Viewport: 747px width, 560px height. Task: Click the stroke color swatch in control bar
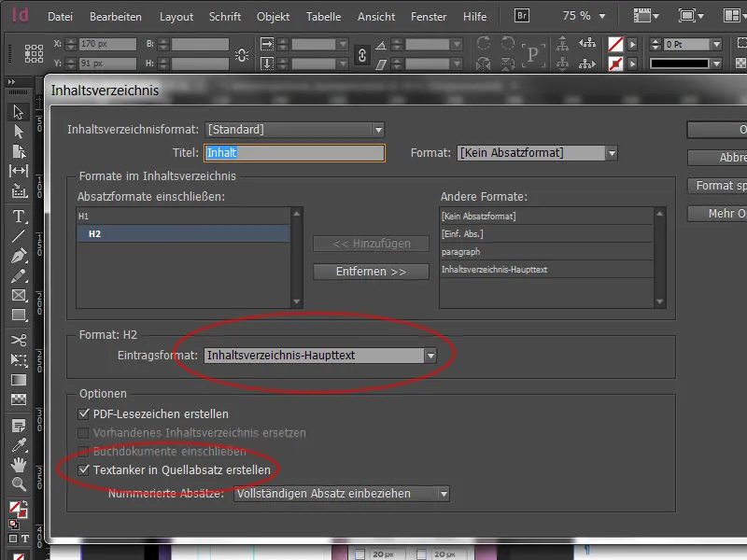pos(615,63)
